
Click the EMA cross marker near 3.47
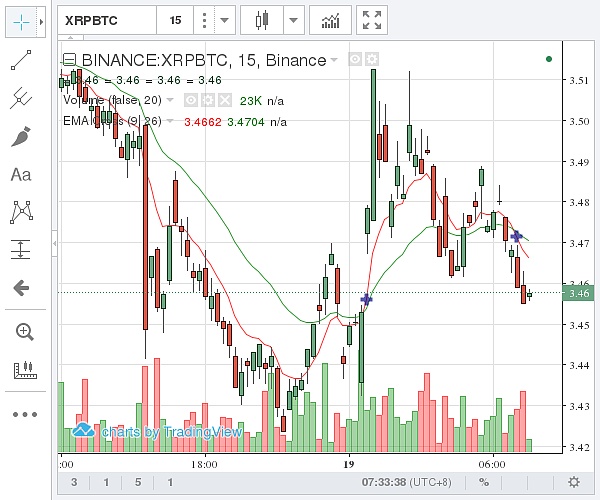pyautogui.click(x=516, y=236)
